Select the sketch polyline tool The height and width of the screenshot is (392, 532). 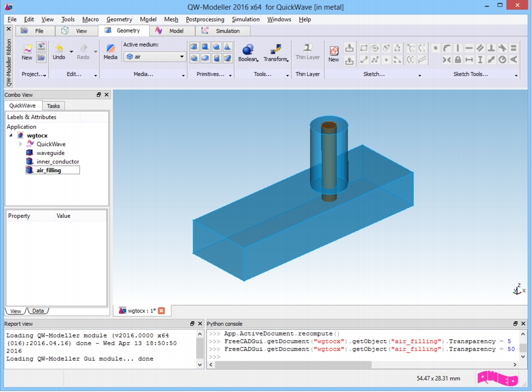[x=375, y=60]
